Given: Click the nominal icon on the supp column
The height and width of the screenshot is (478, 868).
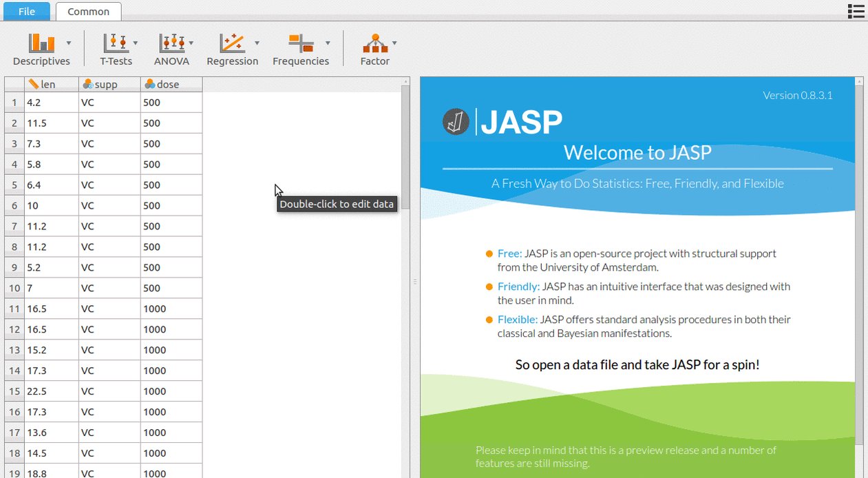Looking at the screenshot, I should click(x=88, y=83).
